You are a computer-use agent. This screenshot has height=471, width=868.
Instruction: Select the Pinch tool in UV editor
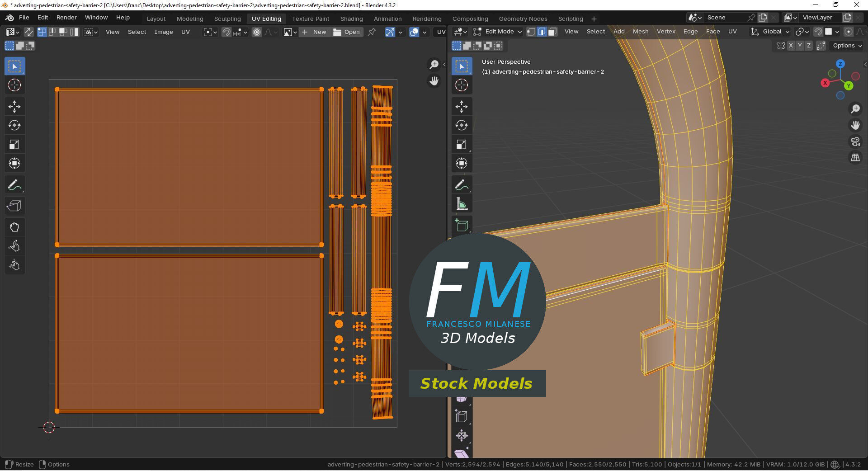(14, 265)
